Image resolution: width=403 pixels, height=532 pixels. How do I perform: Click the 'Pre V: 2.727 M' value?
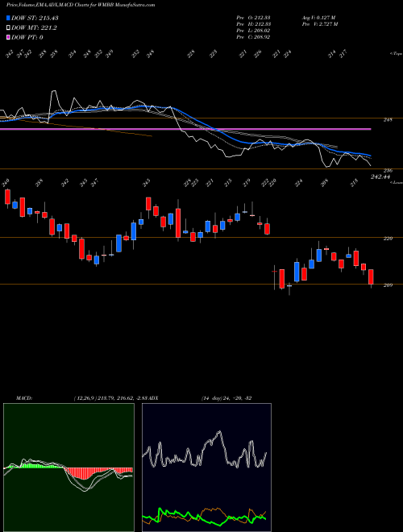[319, 24]
